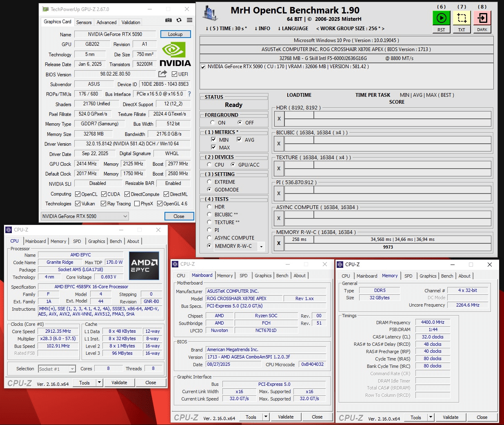Switch to the Advanced tab in GPU-Z

[107, 22]
